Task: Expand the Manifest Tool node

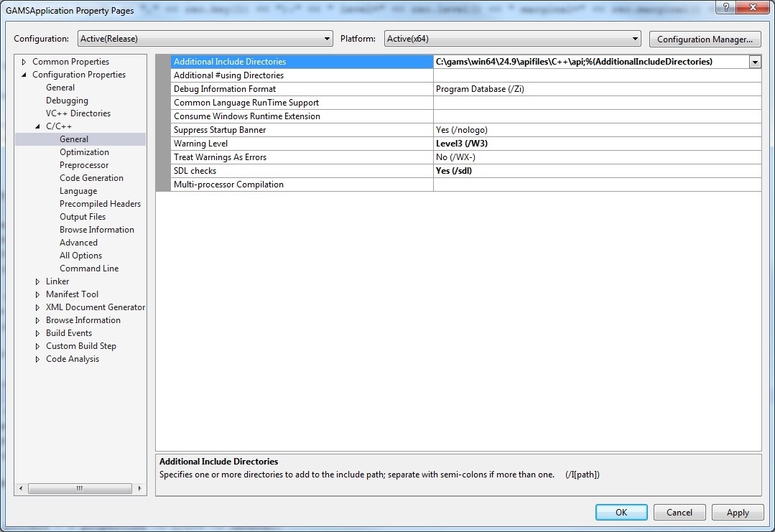Action: point(37,294)
